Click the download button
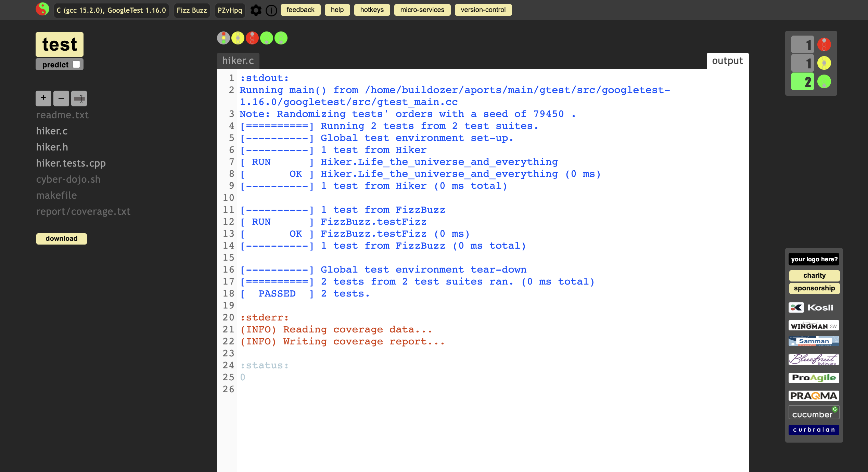The image size is (868, 472). pyautogui.click(x=62, y=238)
